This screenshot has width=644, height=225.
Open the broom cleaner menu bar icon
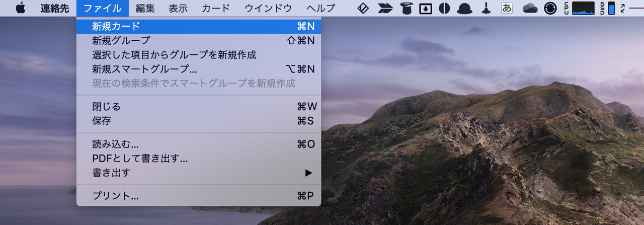486,8
